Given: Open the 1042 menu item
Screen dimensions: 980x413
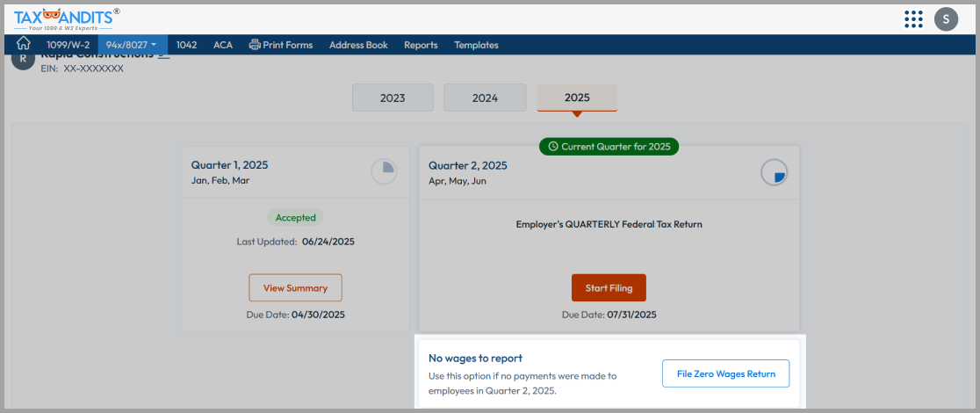Looking at the screenshot, I should (186, 45).
